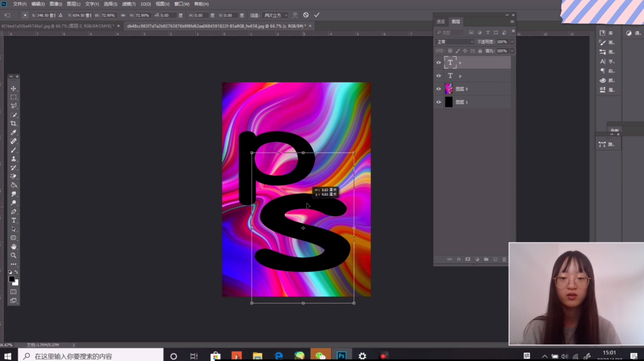Click the foreground color swatch

click(12, 279)
